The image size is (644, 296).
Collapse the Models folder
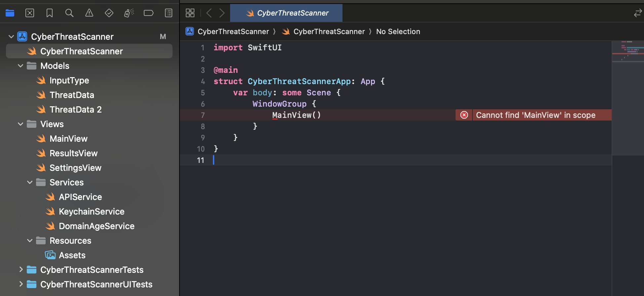click(20, 66)
